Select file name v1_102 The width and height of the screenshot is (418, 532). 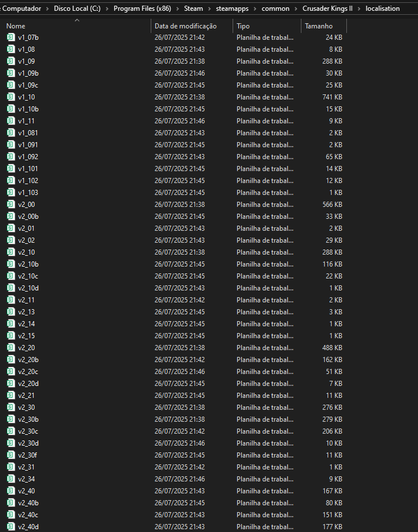point(28,181)
